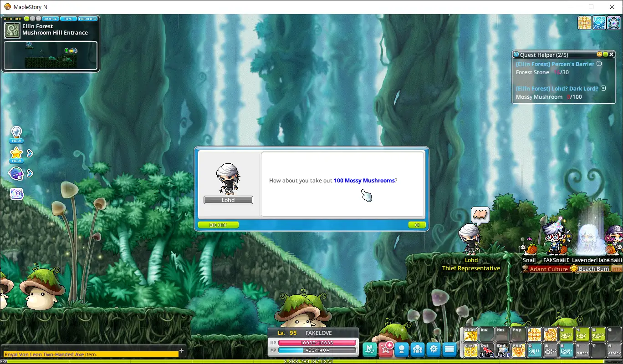Viewport: 623px width, 364px height.
Task: Click the upload arrow box icon
Action: coord(16,193)
